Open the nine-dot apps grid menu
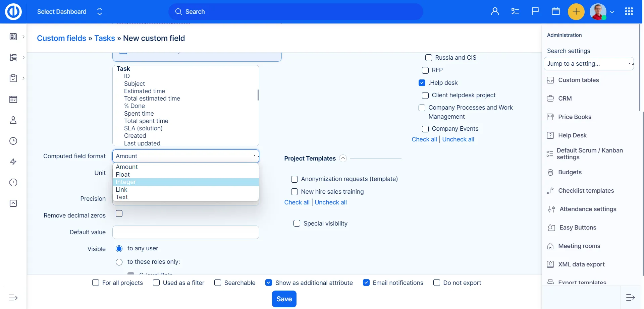 pos(629,12)
